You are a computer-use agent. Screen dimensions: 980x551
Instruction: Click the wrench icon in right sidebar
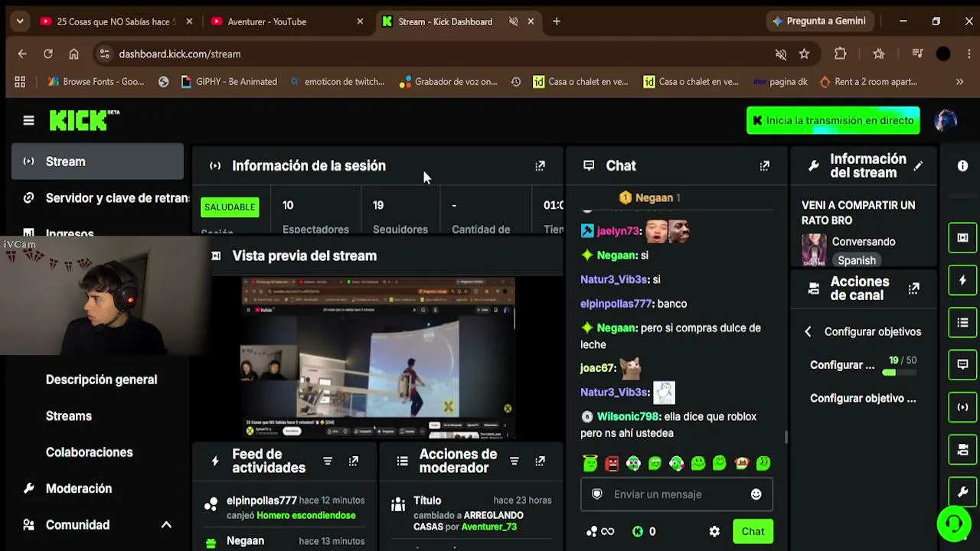point(962,491)
